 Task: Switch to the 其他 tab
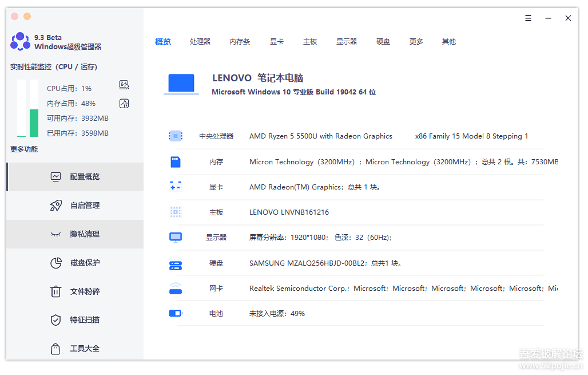click(x=449, y=42)
